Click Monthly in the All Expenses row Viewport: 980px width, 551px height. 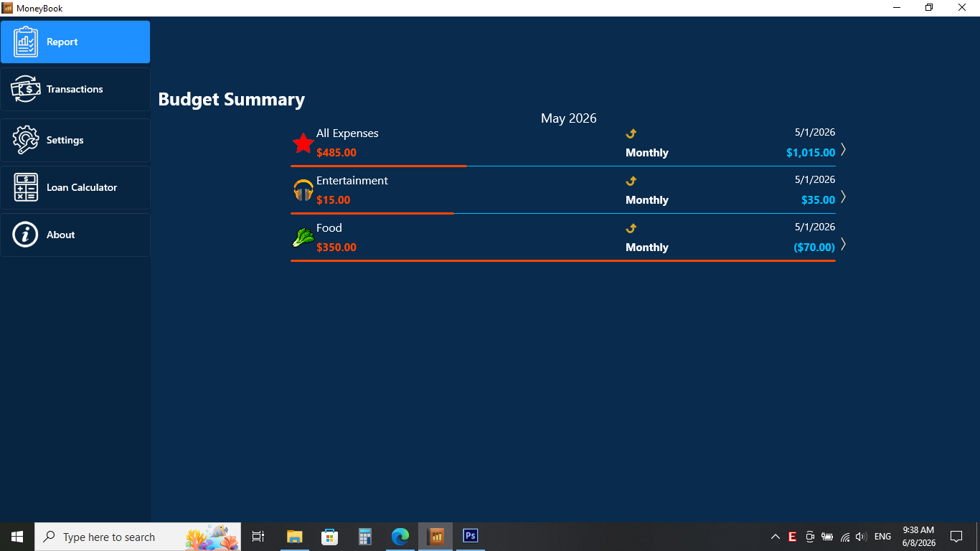click(647, 153)
